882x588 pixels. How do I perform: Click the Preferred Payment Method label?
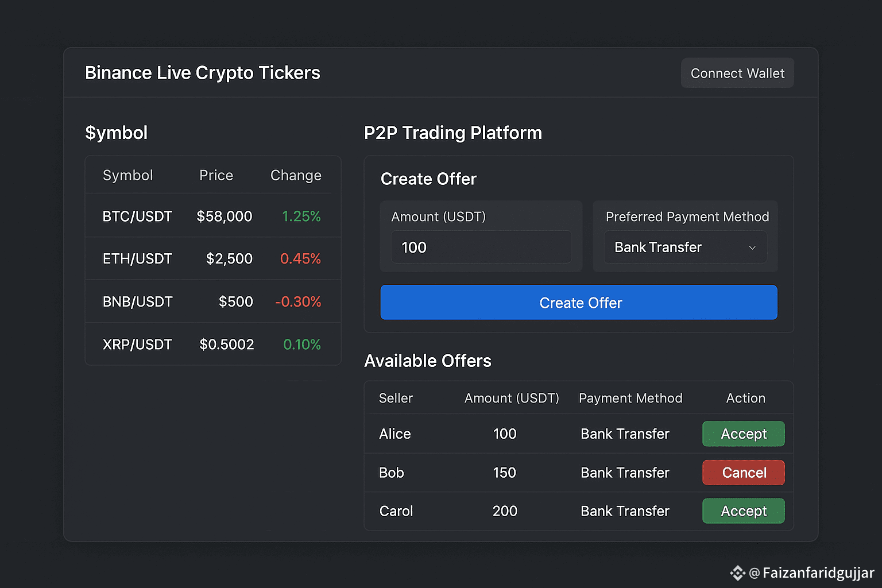pyautogui.click(x=687, y=216)
